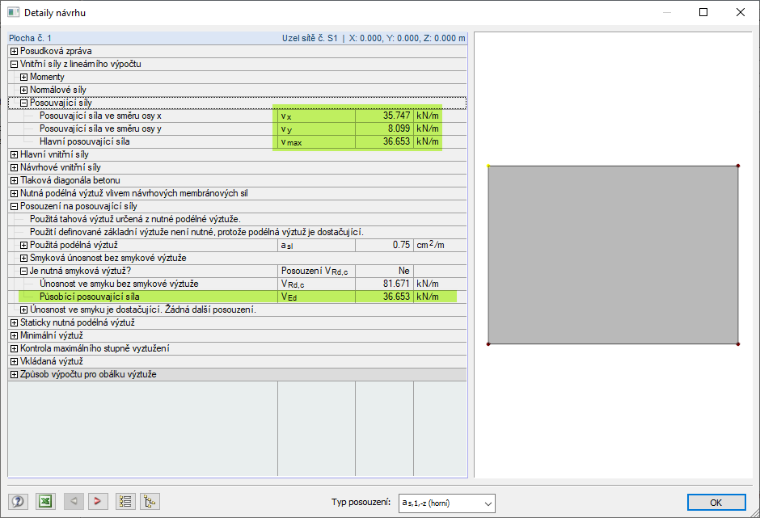Click the tree expand/collapse options icon
The width and height of the screenshot is (760, 518).
[150, 501]
